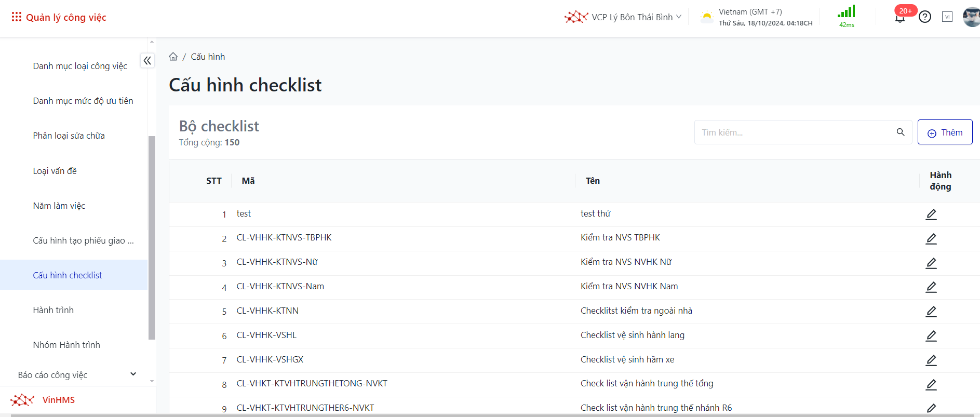
Task: Switch language with the VI icon
Action: point(947,17)
